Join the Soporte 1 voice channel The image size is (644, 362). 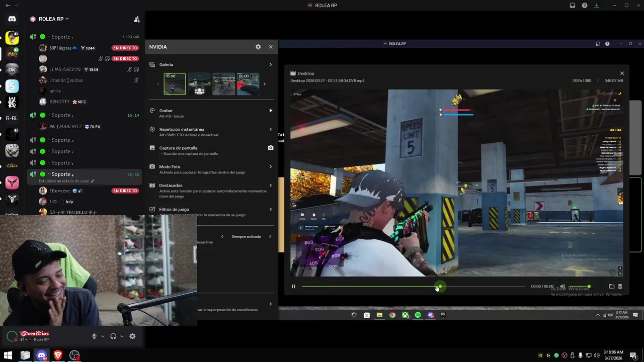point(84,37)
